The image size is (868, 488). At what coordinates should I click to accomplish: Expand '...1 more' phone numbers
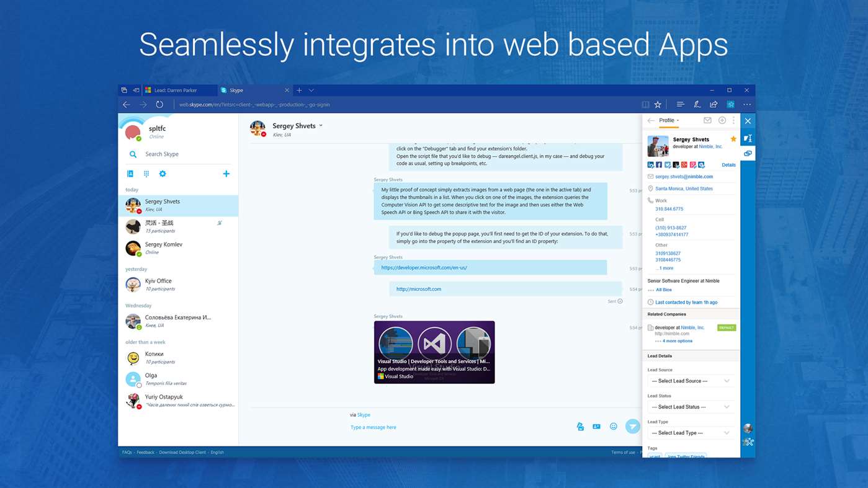664,268
